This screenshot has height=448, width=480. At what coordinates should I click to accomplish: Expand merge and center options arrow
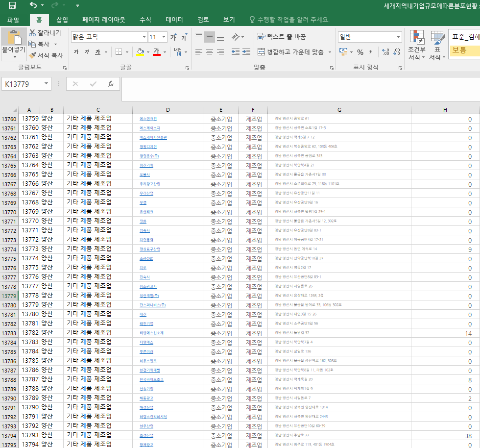point(330,52)
